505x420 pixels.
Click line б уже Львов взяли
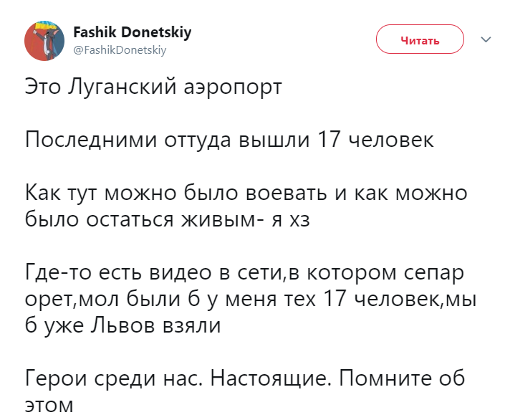point(123,325)
